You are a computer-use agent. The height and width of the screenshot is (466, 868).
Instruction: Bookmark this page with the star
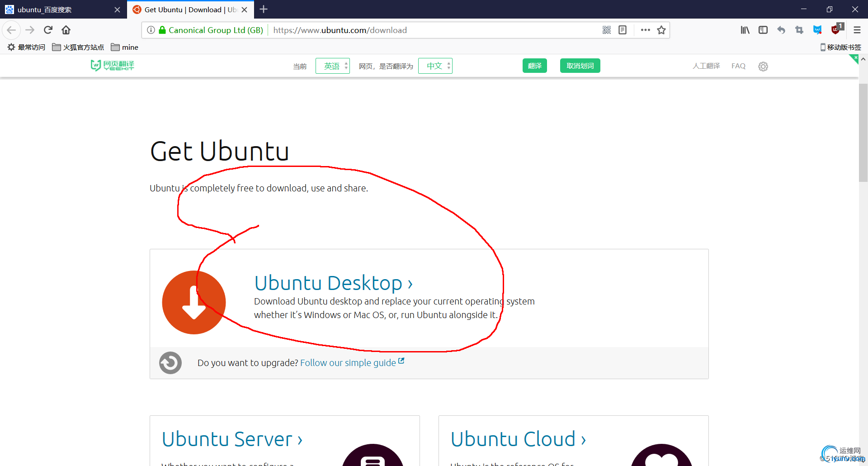click(x=661, y=30)
